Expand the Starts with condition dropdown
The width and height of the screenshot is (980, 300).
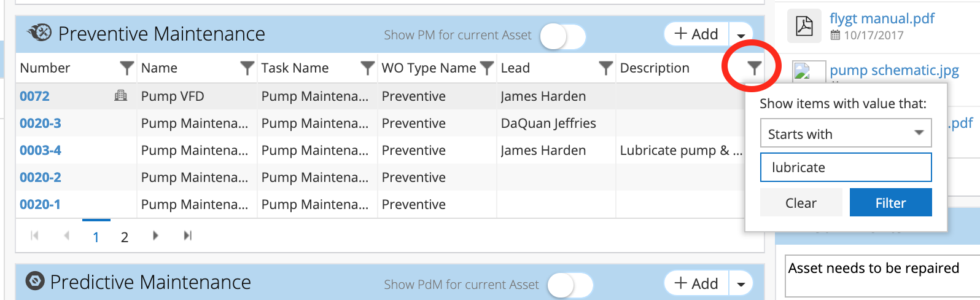tap(846, 133)
